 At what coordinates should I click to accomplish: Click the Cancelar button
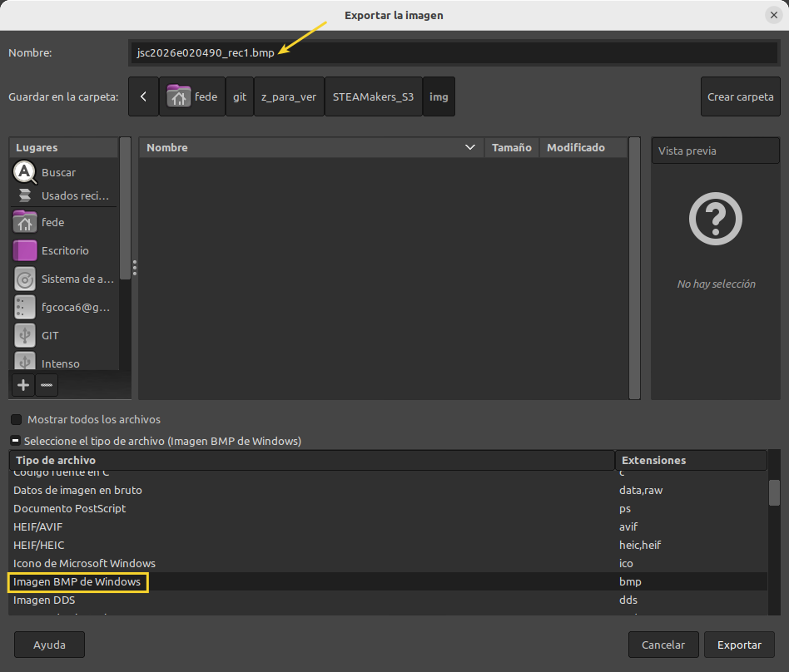(663, 645)
